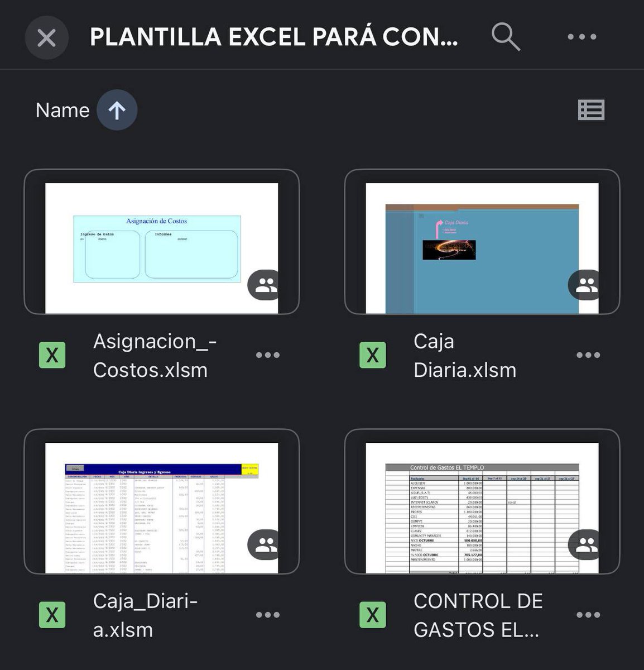Switch to list view layout
Viewport: 644px width, 670px height.
591,110
